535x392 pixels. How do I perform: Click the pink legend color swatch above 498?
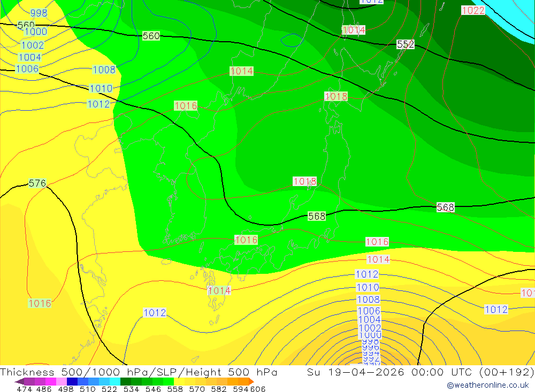click(62, 381)
